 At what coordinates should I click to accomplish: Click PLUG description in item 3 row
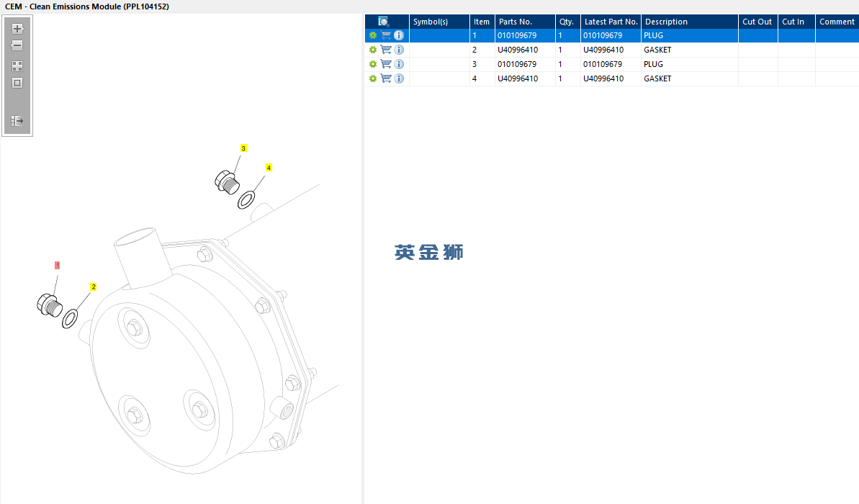point(654,64)
